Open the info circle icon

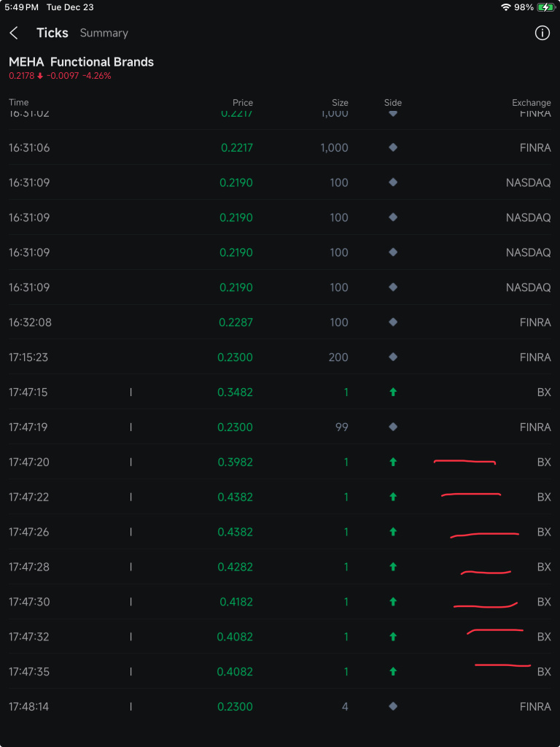pyautogui.click(x=542, y=33)
